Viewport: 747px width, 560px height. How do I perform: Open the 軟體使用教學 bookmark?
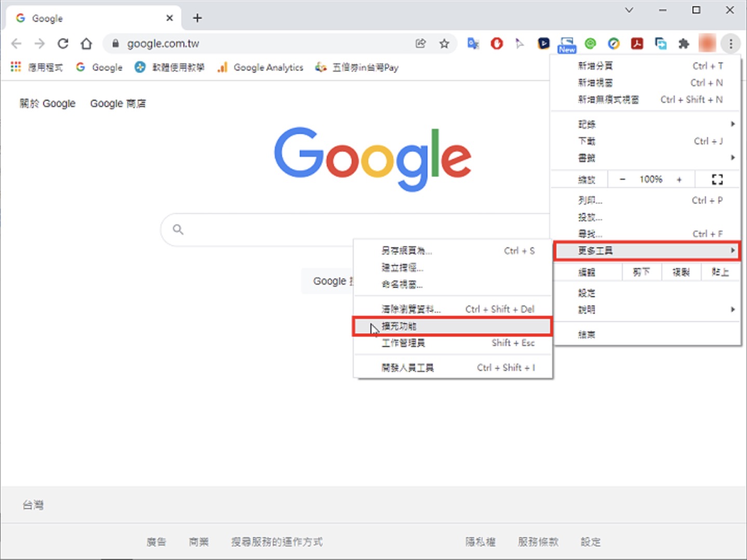[x=169, y=67]
